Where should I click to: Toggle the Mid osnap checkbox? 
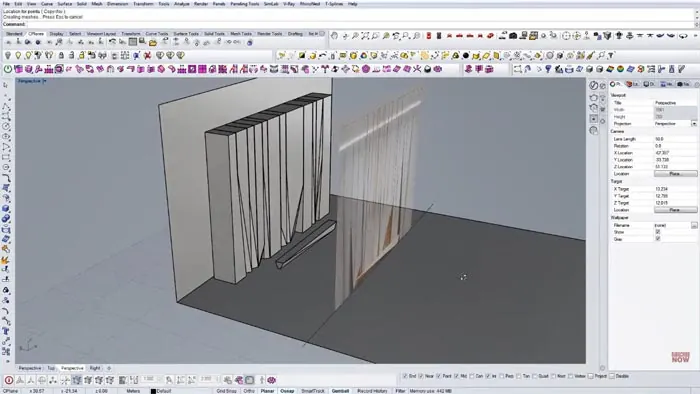click(456, 376)
